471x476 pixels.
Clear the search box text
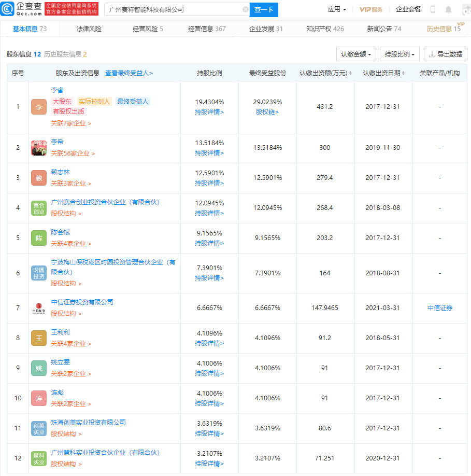click(246, 10)
